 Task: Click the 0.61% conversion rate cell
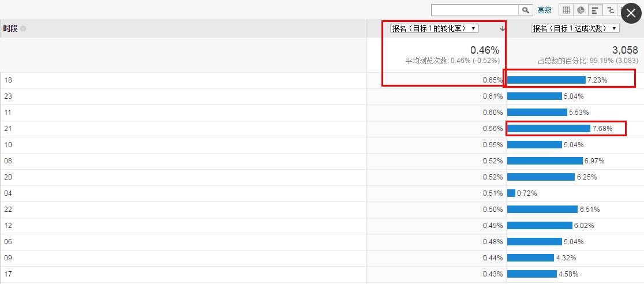coord(493,96)
